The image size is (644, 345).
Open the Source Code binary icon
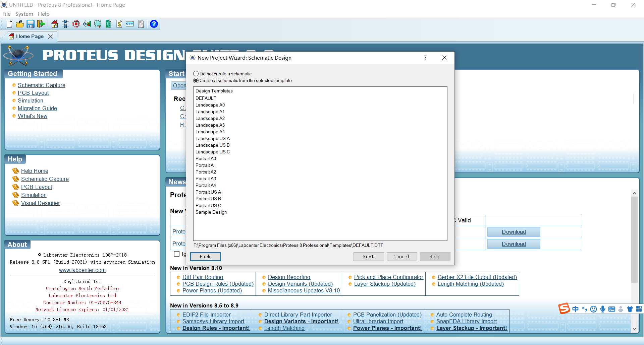[x=130, y=24]
